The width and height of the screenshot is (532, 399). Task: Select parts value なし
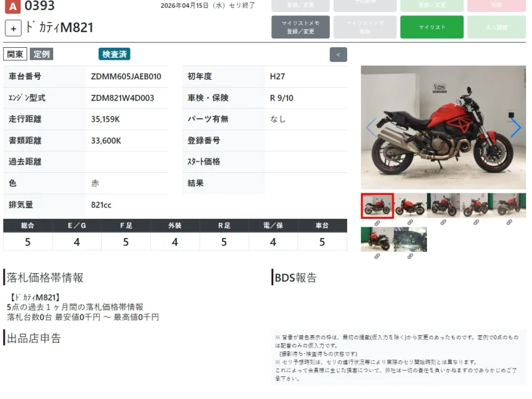278,119
